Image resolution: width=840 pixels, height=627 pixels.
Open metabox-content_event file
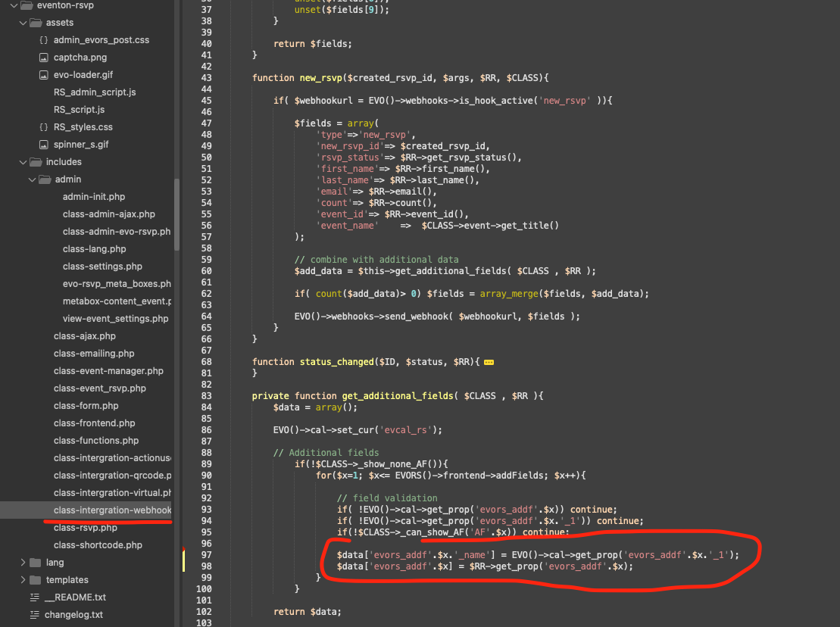[x=117, y=301]
